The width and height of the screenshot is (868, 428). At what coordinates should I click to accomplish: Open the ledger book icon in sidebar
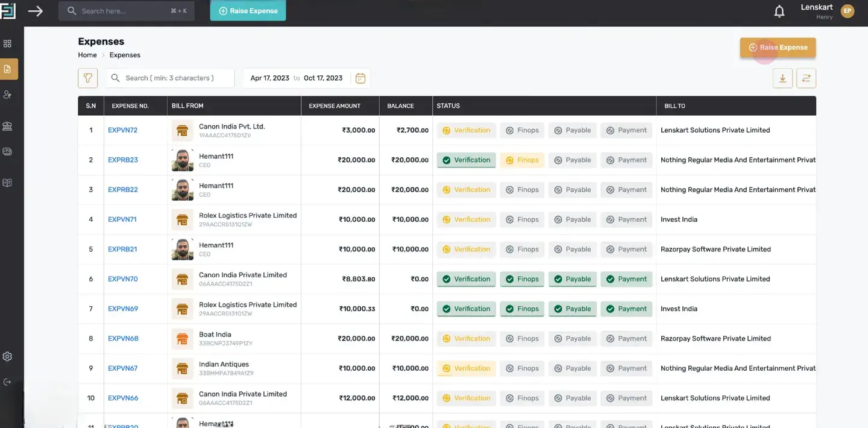7,183
